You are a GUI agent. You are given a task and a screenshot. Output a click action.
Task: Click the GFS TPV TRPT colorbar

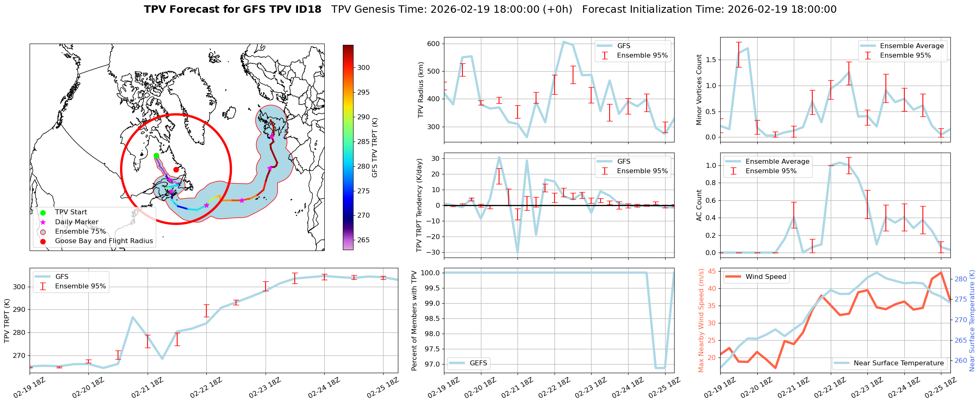click(348, 147)
